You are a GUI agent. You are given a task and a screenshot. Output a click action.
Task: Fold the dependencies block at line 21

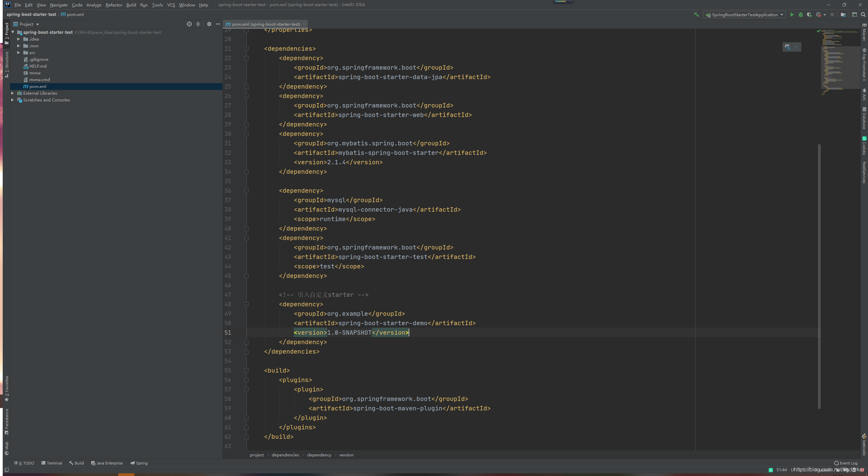[246, 49]
